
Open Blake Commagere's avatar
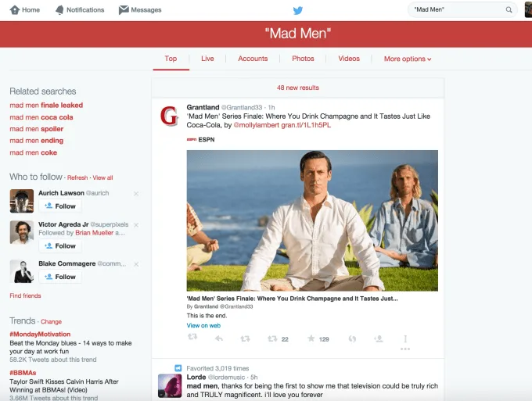[22, 271]
